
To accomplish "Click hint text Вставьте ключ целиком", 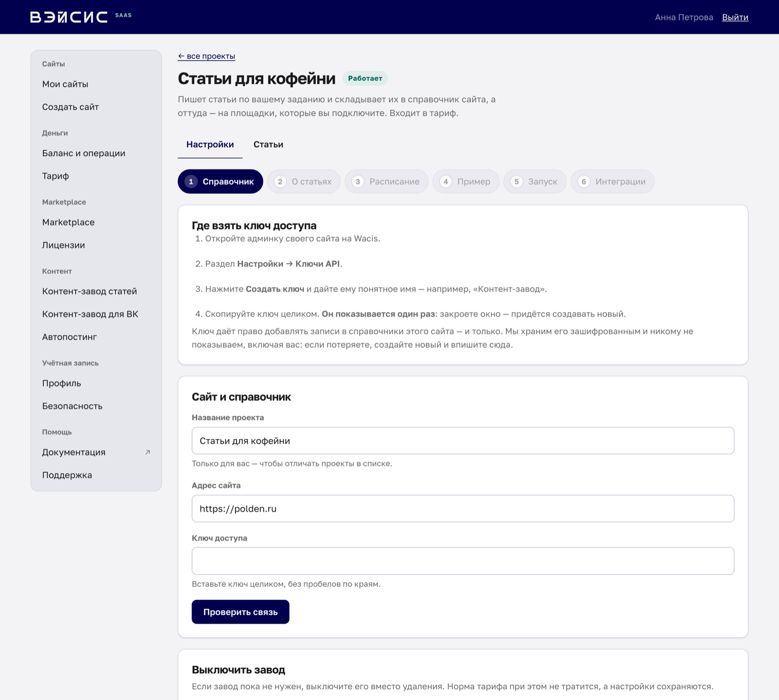I will point(286,584).
